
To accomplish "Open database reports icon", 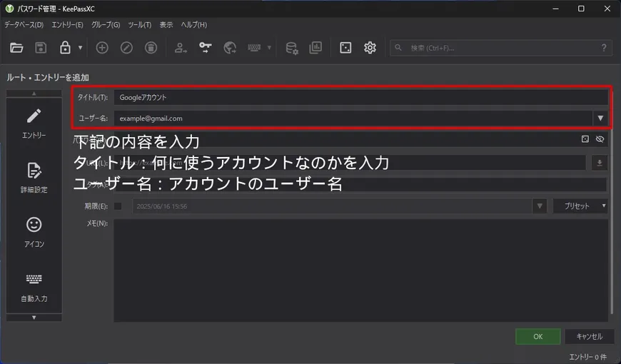I will 315,48.
